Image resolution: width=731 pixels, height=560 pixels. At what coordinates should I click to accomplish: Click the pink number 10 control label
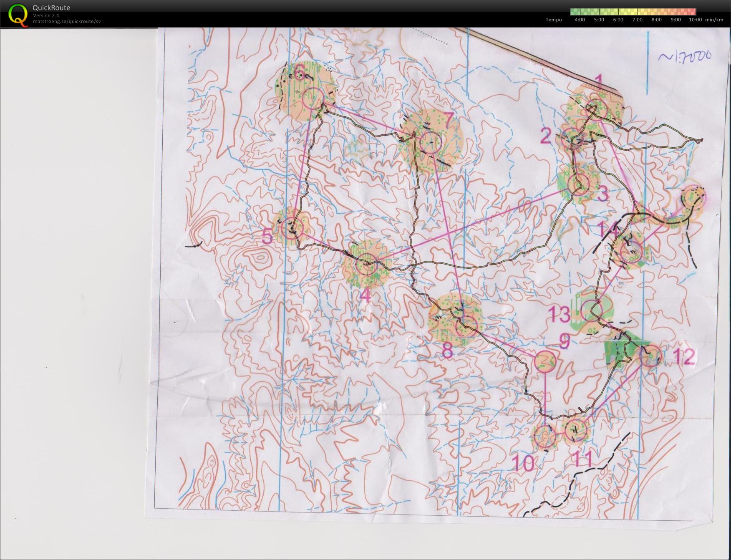coord(523,463)
